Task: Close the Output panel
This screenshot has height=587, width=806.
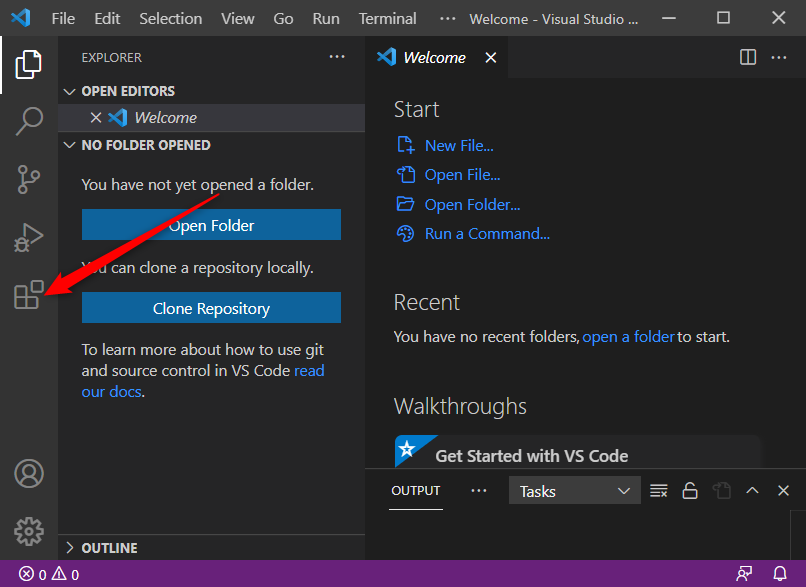Action: [x=783, y=491]
